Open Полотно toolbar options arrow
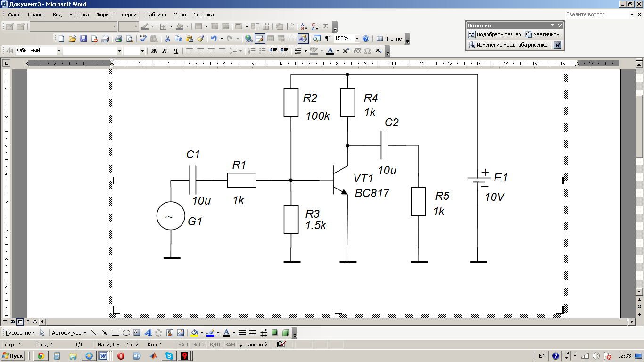 tap(552, 25)
